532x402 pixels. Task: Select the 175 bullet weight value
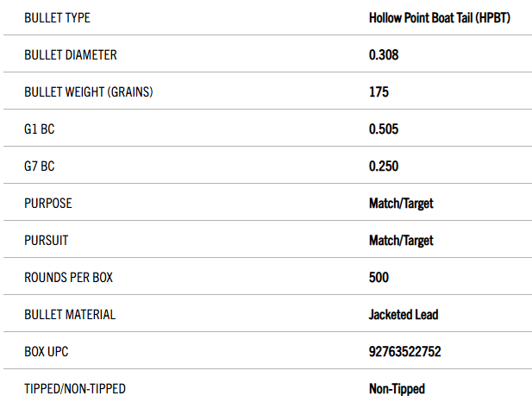379,91
